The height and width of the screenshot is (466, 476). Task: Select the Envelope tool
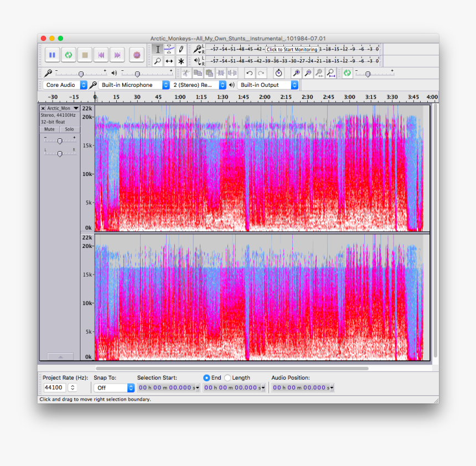coord(169,49)
